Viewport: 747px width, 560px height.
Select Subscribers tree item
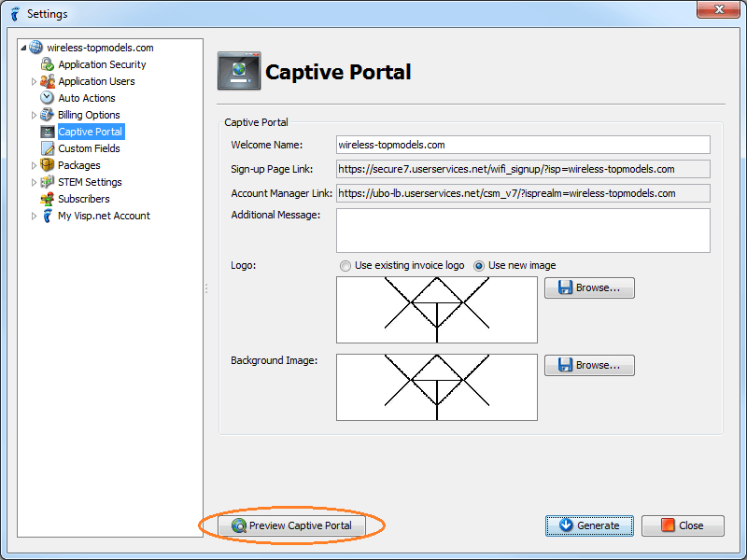coord(84,199)
